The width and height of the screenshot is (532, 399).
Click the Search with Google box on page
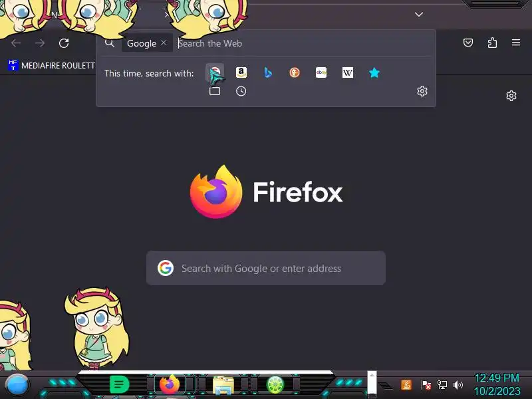pos(266,268)
